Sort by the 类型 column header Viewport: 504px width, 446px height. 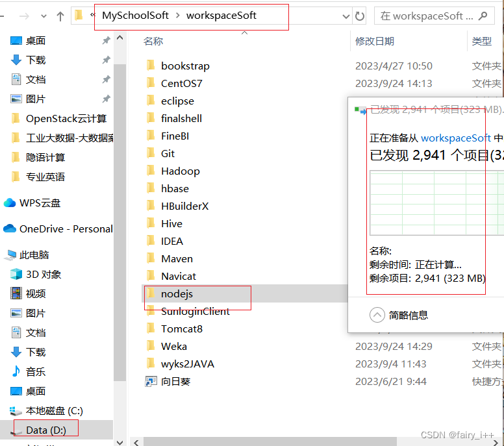[x=481, y=41]
